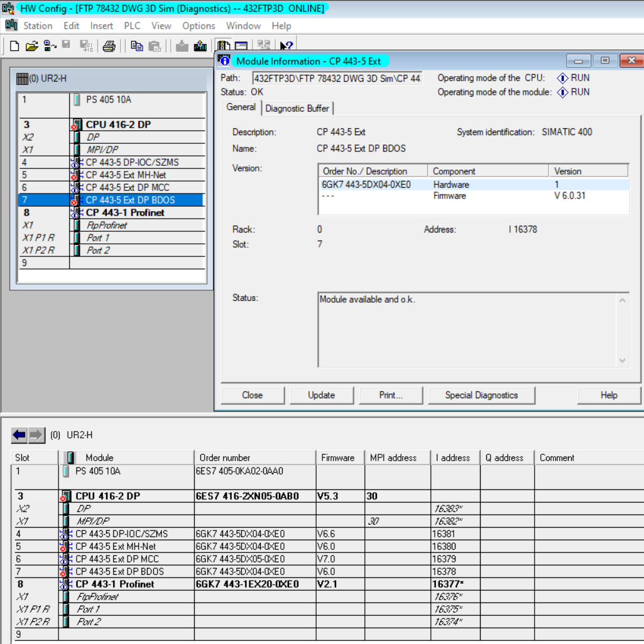
Task: Open the Options menu
Action: click(199, 26)
